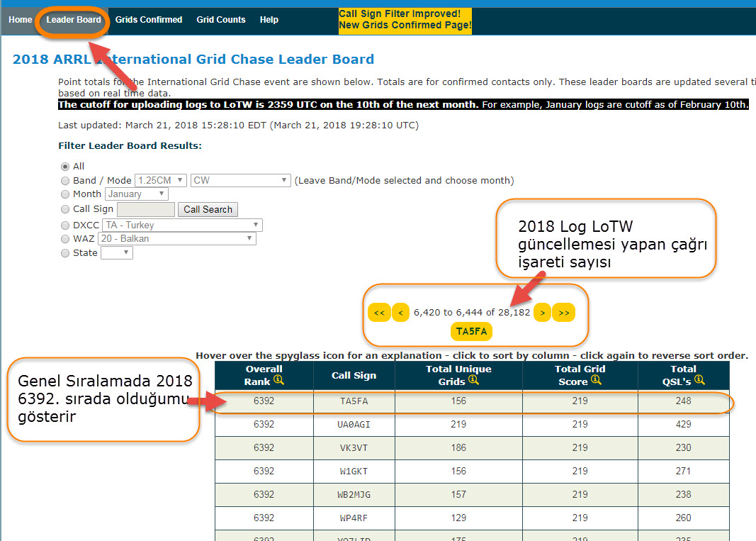Go to previous page with < button
Screen dimensions: 756x541
(400, 312)
